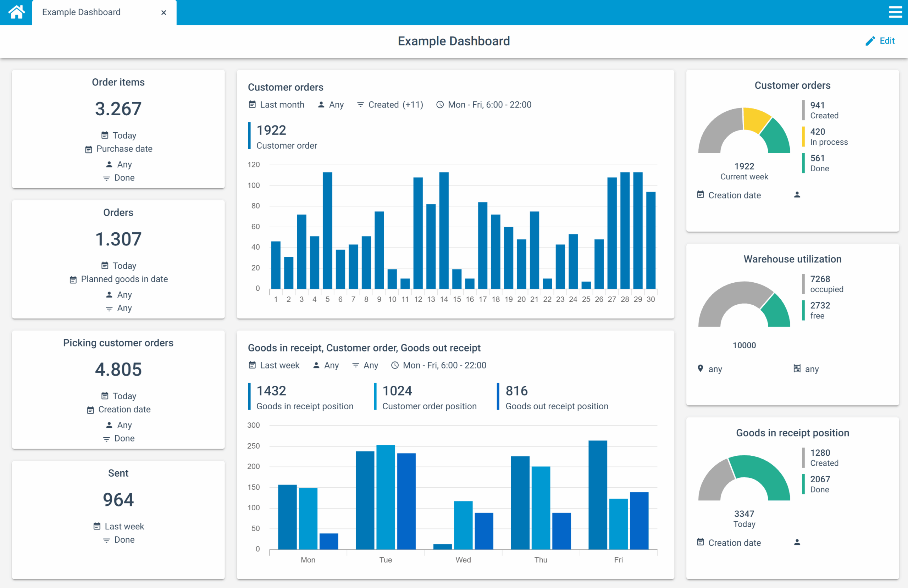Click the person icon in Goods in receipt position widget
The image size is (908, 588).
[x=797, y=542]
